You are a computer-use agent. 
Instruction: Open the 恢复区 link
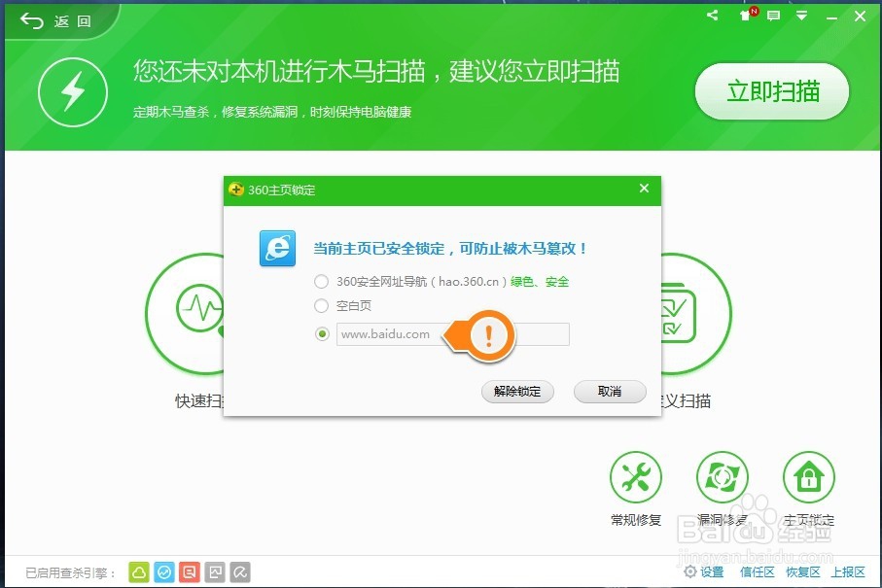tap(802, 572)
